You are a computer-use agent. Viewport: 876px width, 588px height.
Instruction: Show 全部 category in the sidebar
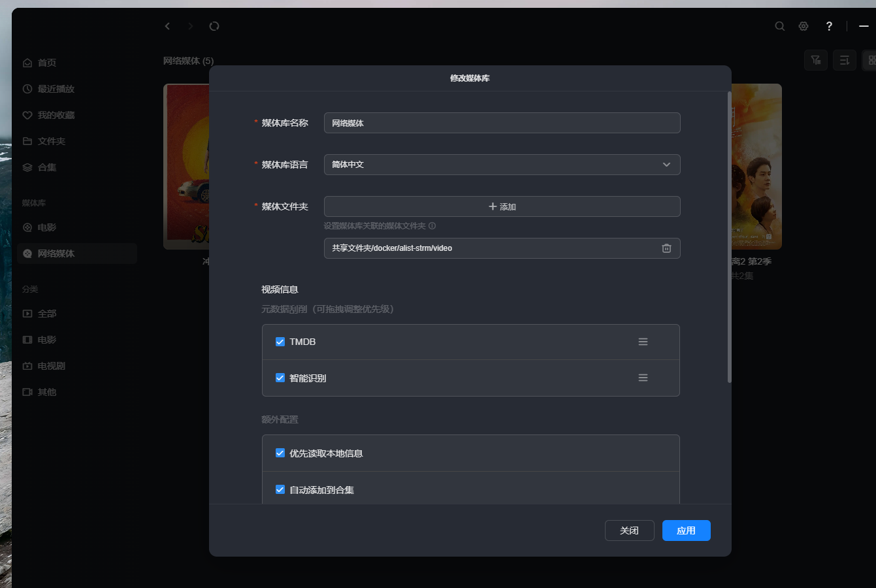tap(39, 314)
